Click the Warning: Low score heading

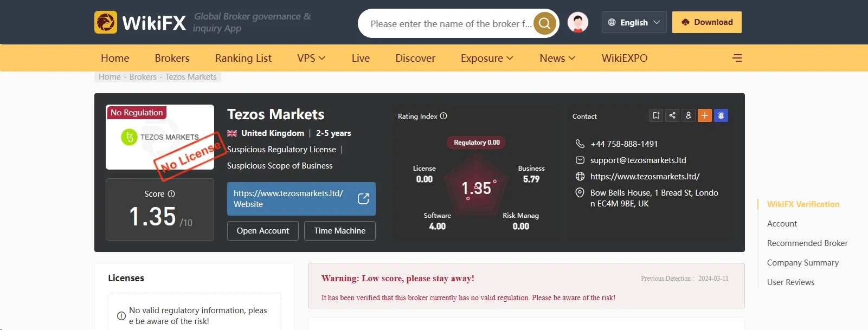click(x=398, y=279)
